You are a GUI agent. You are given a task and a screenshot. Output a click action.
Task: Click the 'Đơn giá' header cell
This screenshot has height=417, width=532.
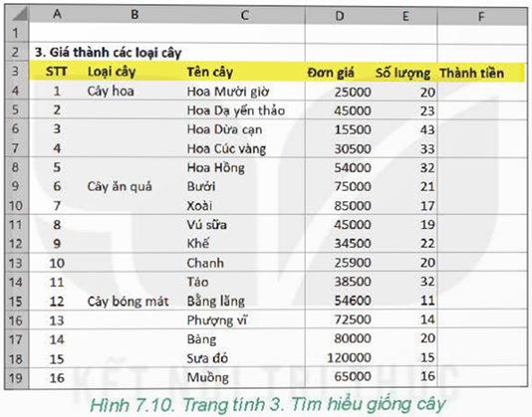click(331, 73)
